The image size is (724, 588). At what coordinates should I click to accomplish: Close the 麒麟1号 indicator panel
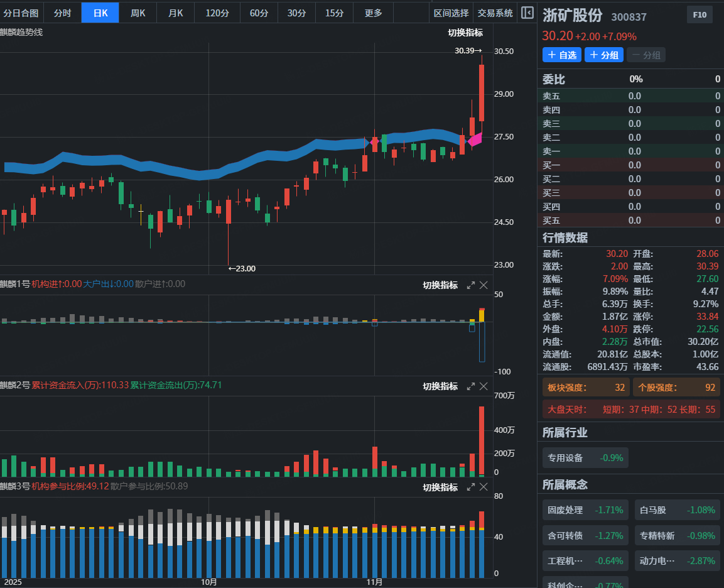click(484, 285)
